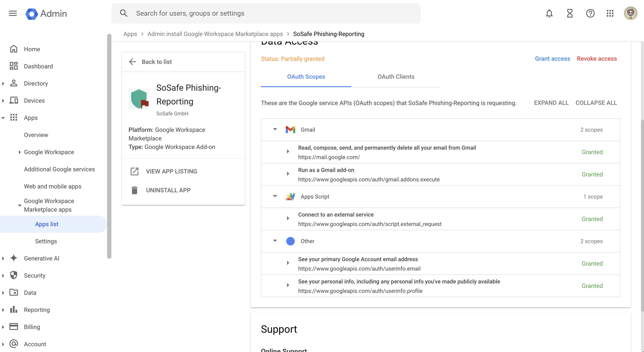Image resolution: width=644 pixels, height=352 pixels.
Task: Click Collapse All scopes button
Action: tap(596, 103)
